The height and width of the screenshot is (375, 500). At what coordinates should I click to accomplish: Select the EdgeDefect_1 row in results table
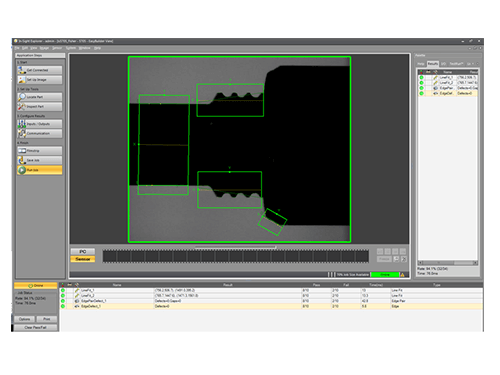coord(271,306)
